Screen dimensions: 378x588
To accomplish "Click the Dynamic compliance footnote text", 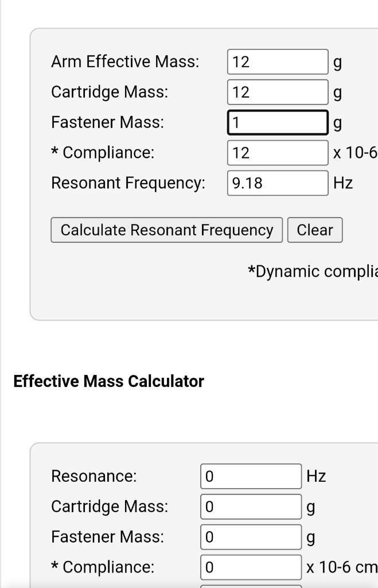I will tap(313, 272).
